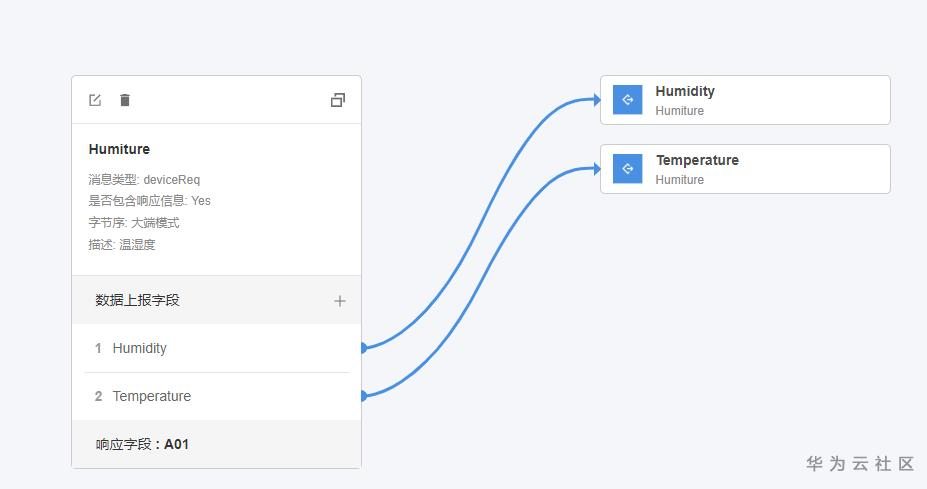Viewport: 927px width, 489px height.
Task: Click the 字节序: 大端模式 line
Action: [134, 223]
